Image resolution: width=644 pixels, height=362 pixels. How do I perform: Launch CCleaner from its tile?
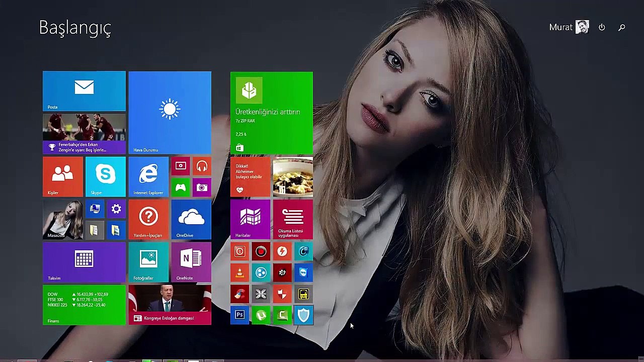239,294
